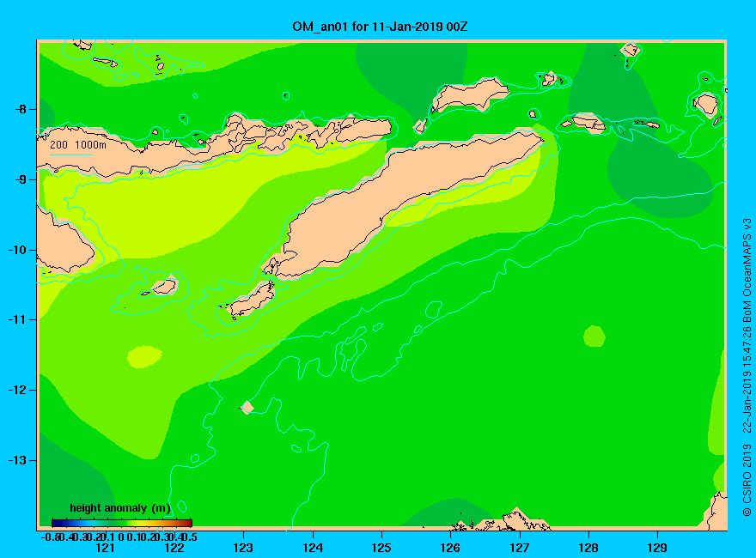Click the -8 latitude axis label
Viewport: 756px width, 558px height.
click(21, 109)
